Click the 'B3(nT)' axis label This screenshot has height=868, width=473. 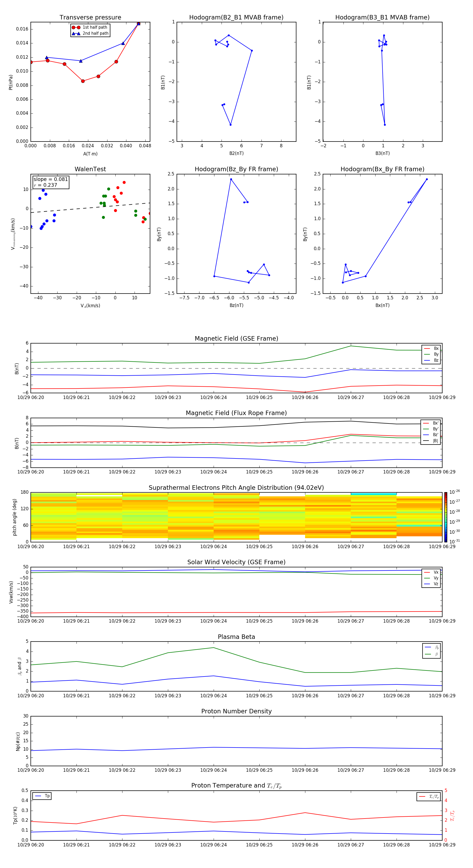click(382, 153)
